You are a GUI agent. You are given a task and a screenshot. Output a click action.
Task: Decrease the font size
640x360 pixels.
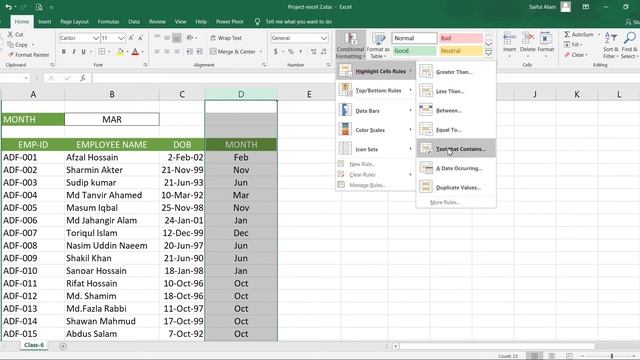[140, 38]
